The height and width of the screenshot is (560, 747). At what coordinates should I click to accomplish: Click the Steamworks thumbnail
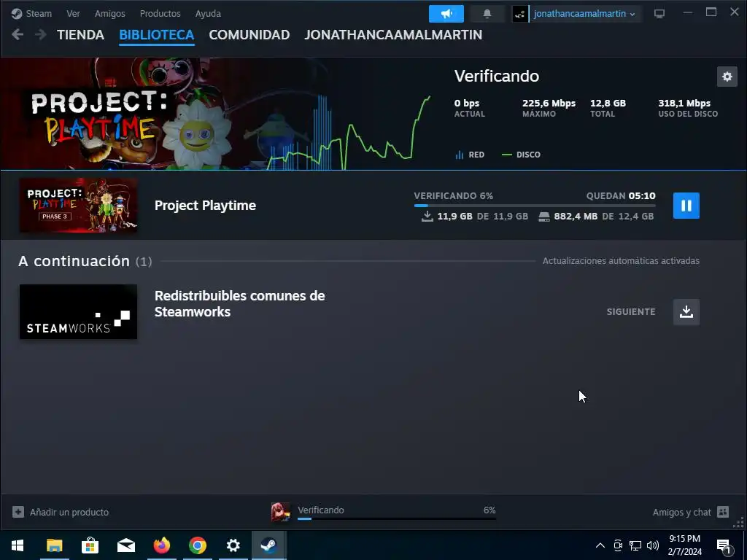(x=79, y=312)
